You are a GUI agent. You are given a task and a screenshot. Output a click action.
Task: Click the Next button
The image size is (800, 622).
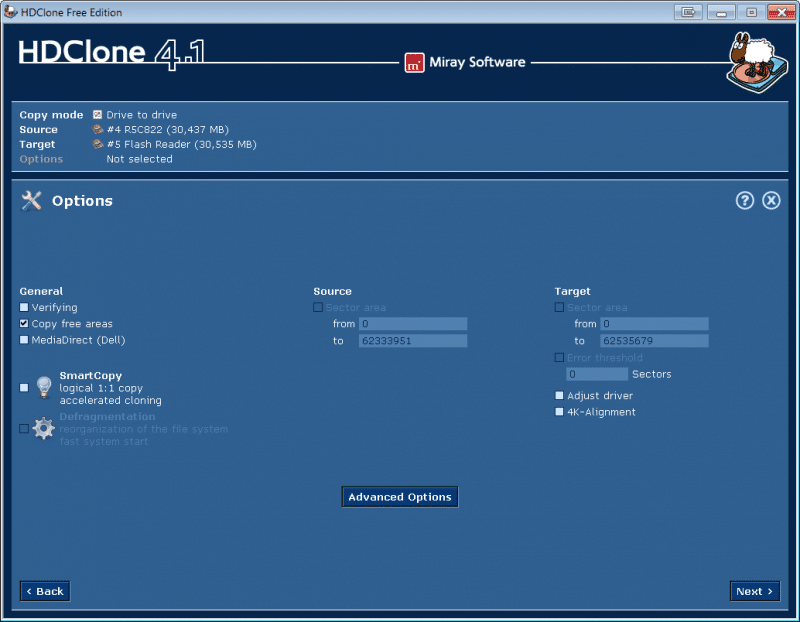pos(754,591)
